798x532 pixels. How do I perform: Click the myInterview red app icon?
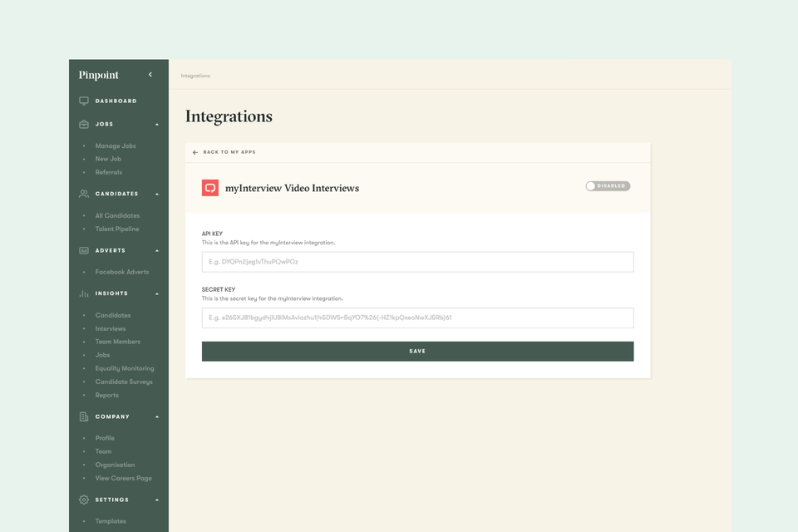pyautogui.click(x=210, y=188)
